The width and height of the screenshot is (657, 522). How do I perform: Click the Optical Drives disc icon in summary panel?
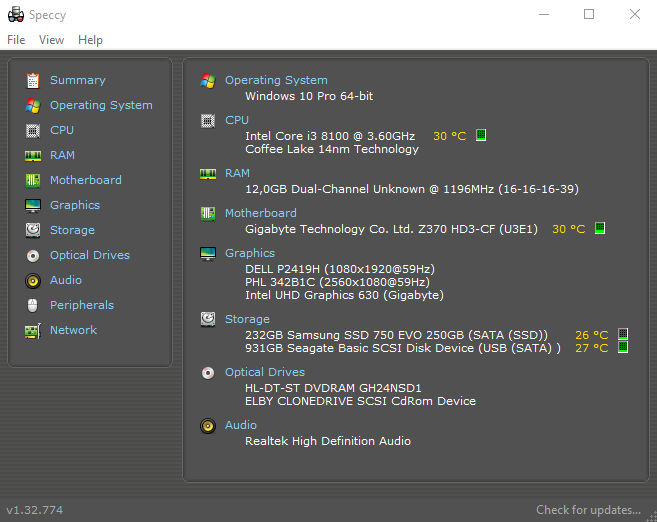coord(208,372)
